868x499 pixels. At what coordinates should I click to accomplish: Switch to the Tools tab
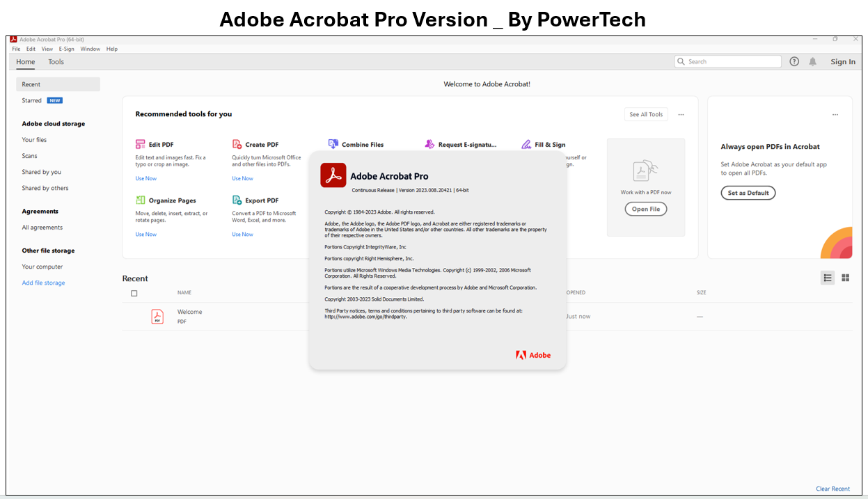coord(56,61)
